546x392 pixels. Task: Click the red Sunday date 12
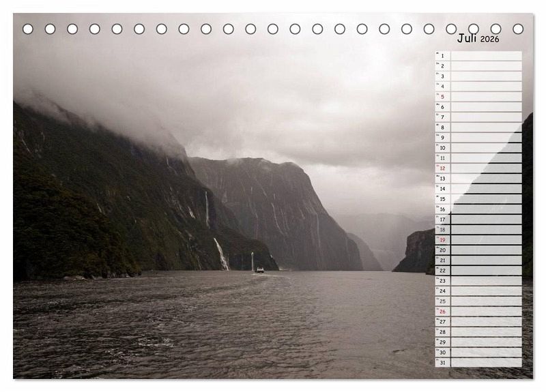pos(442,168)
